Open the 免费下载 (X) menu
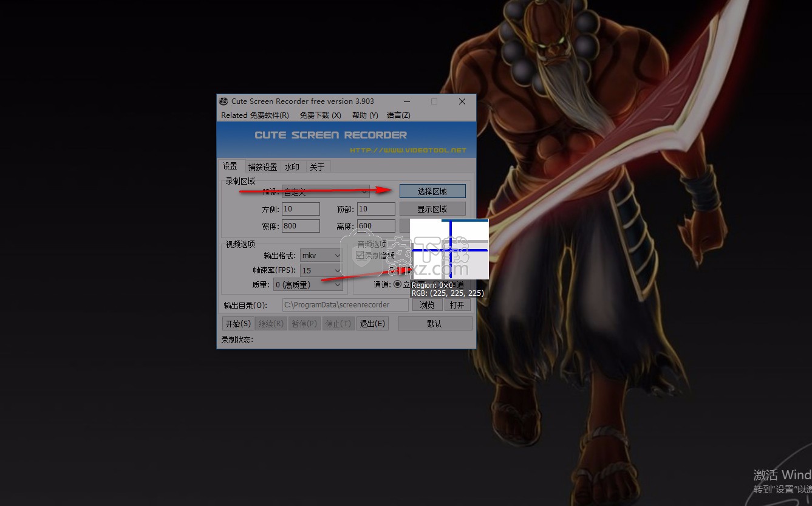Screen dimensions: 812x506 [x=320, y=115]
